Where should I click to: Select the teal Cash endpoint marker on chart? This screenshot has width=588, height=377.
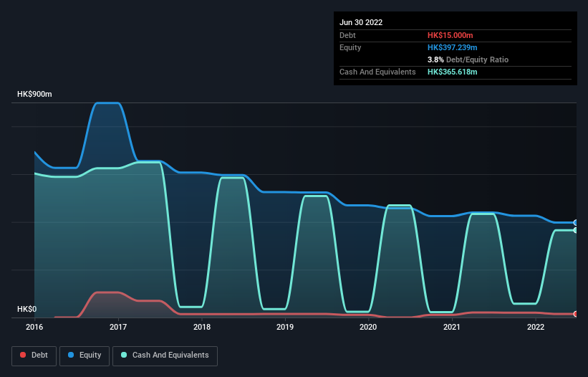(x=576, y=230)
